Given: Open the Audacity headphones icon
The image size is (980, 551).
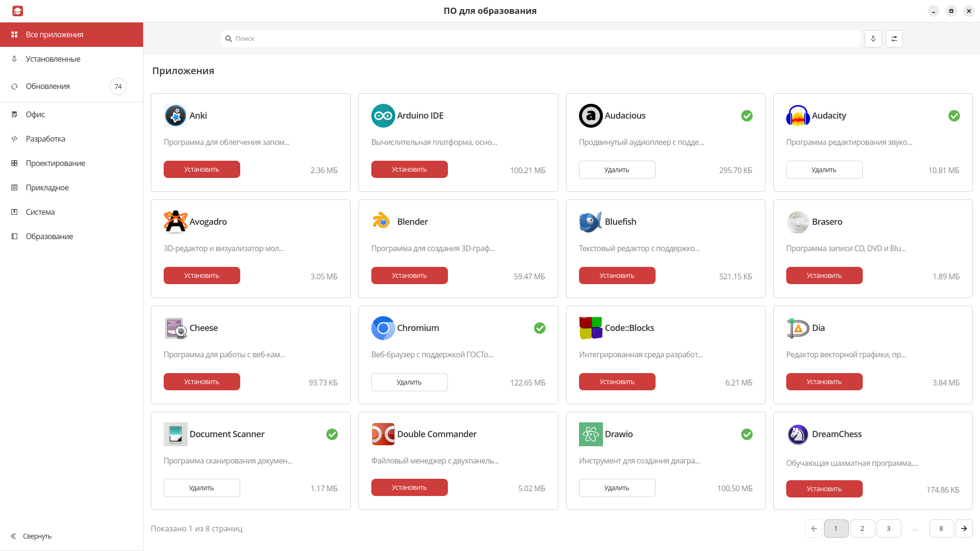Looking at the screenshot, I should click(x=798, y=116).
